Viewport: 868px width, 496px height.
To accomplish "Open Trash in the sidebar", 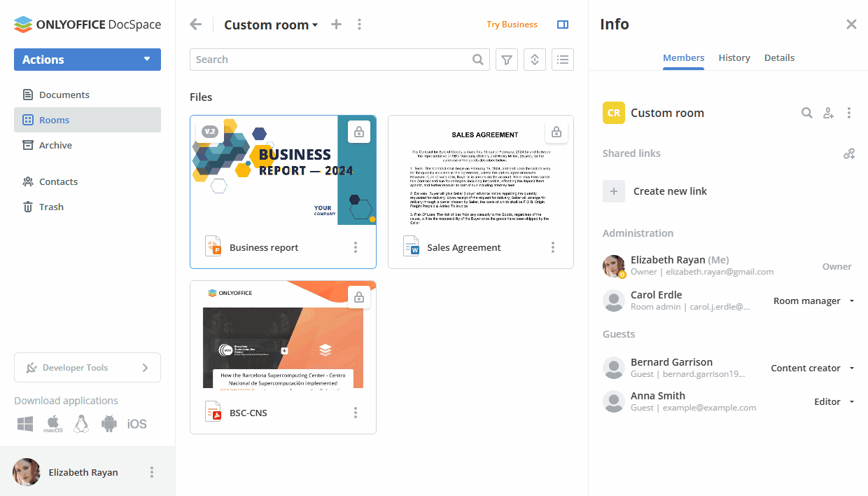I will click(x=87, y=207).
